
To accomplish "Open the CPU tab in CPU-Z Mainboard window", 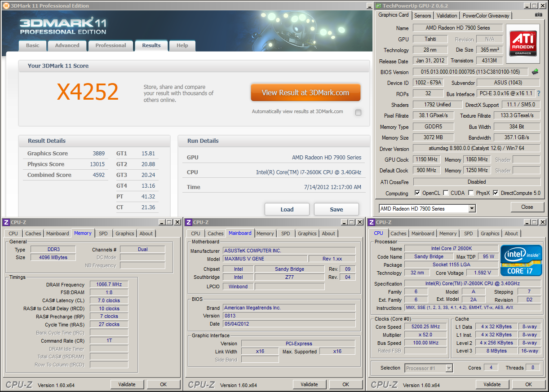I will click(x=196, y=233).
